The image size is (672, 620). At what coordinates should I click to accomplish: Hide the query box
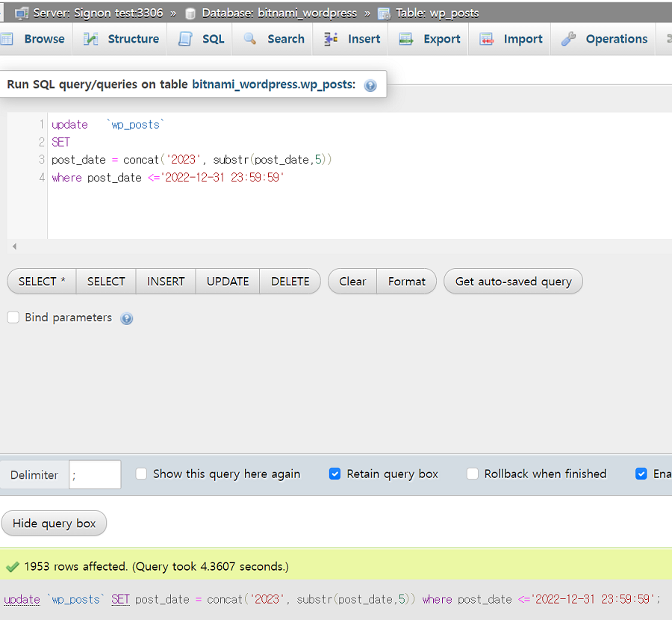pos(55,523)
